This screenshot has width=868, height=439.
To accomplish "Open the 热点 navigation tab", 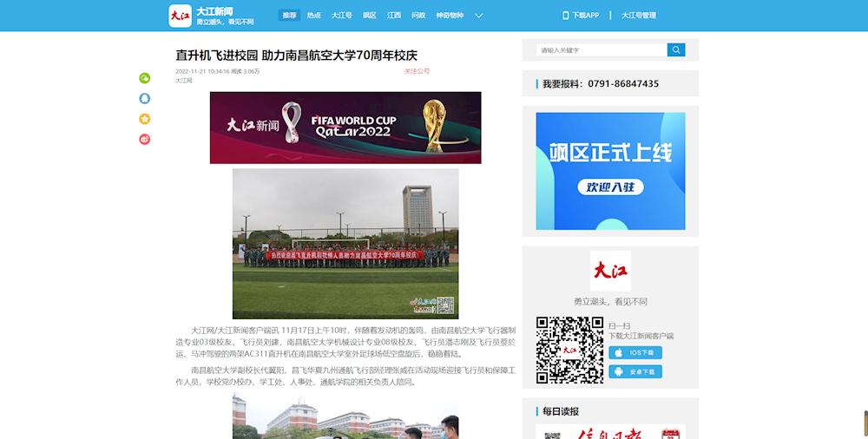I will point(314,16).
